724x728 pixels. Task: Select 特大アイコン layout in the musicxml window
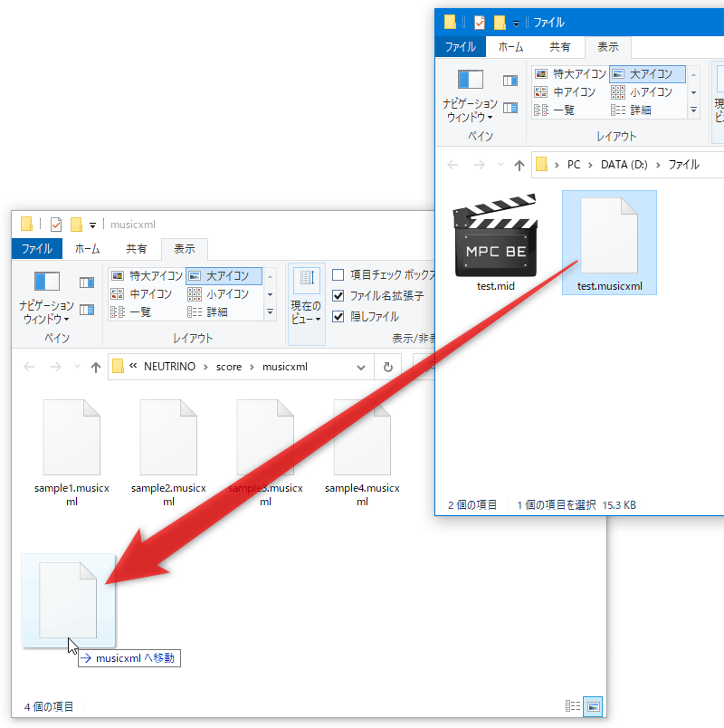click(147, 276)
